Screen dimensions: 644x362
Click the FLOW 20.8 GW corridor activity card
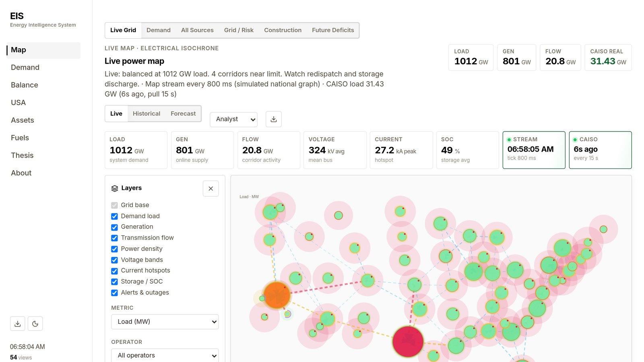point(269,150)
